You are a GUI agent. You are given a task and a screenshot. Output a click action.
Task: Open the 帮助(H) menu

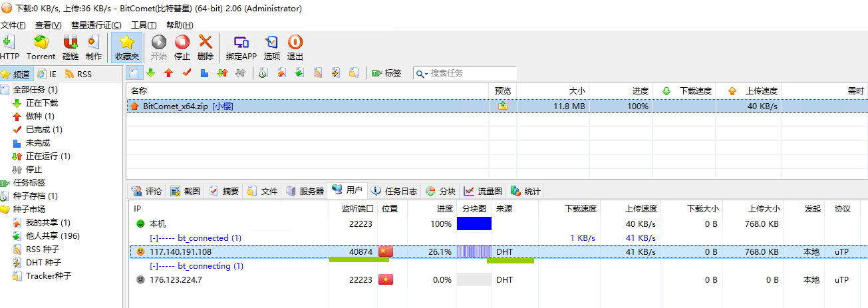(180, 25)
